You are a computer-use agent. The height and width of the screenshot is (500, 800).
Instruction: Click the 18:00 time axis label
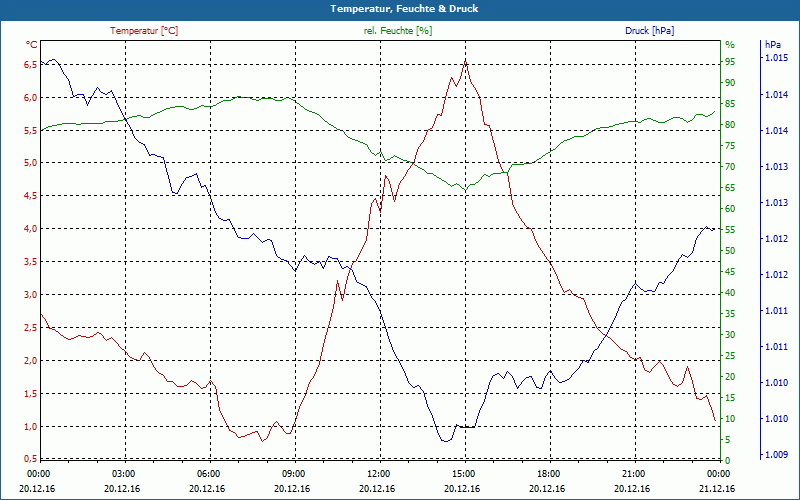click(x=548, y=473)
